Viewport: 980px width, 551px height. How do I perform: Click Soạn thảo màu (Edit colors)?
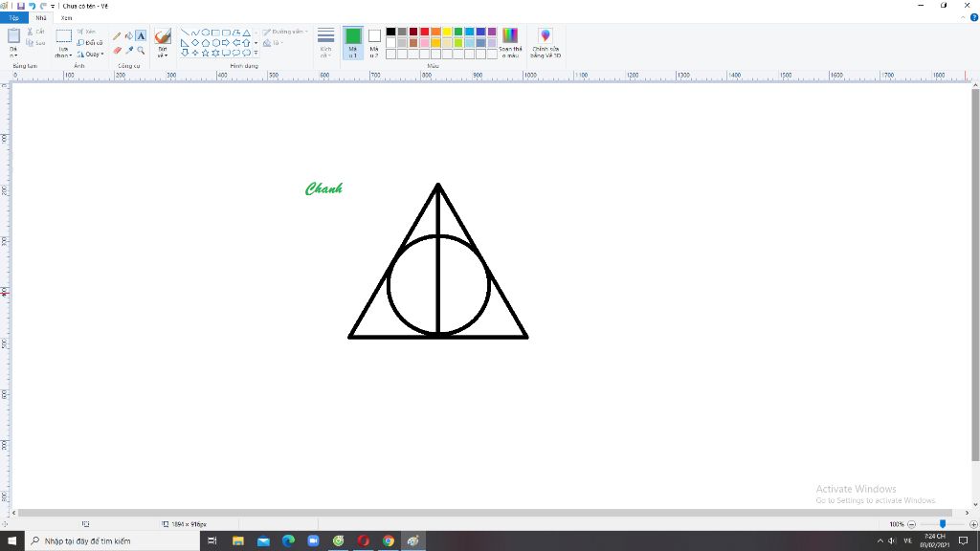pyautogui.click(x=510, y=43)
